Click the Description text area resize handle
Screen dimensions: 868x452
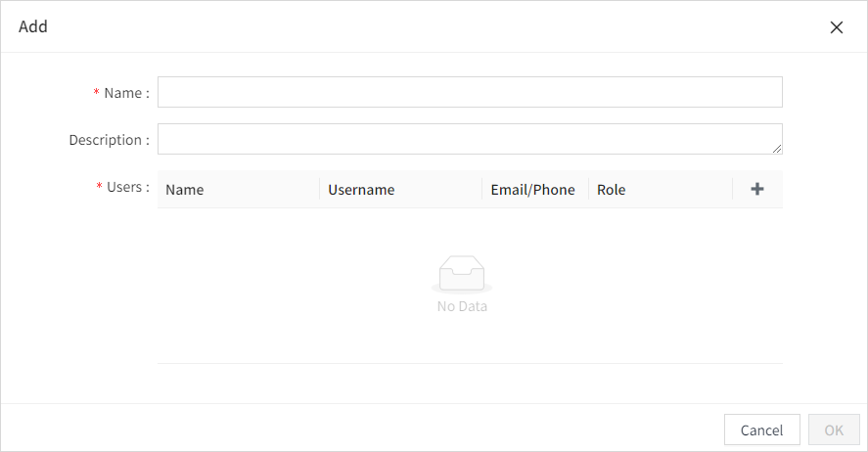pyautogui.click(x=777, y=149)
